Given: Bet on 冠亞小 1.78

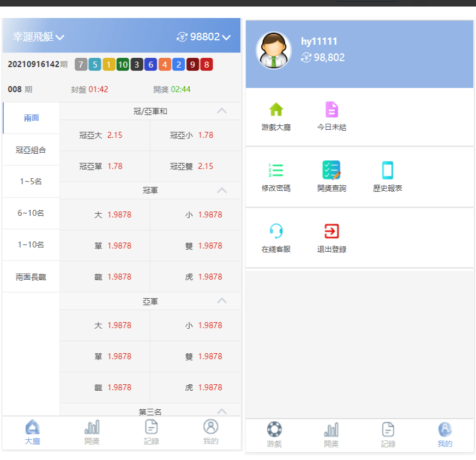Looking at the screenshot, I should (x=195, y=135).
